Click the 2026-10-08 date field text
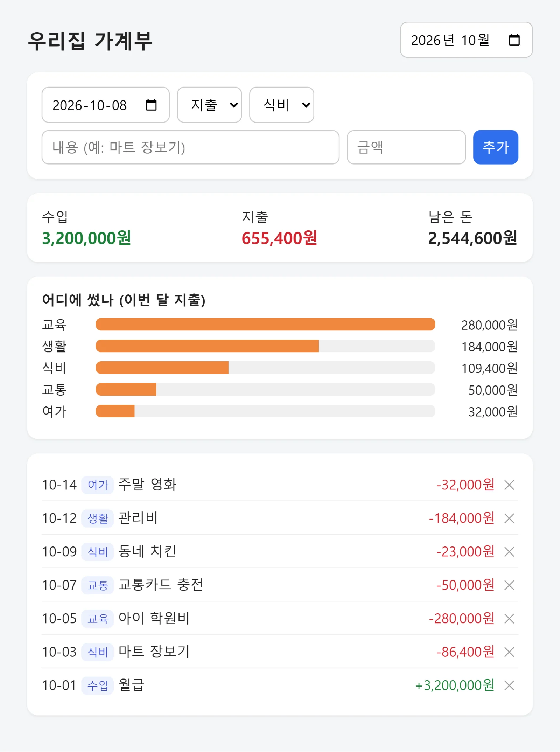Screen dimensions: 560x752 pyautogui.click(x=90, y=105)
